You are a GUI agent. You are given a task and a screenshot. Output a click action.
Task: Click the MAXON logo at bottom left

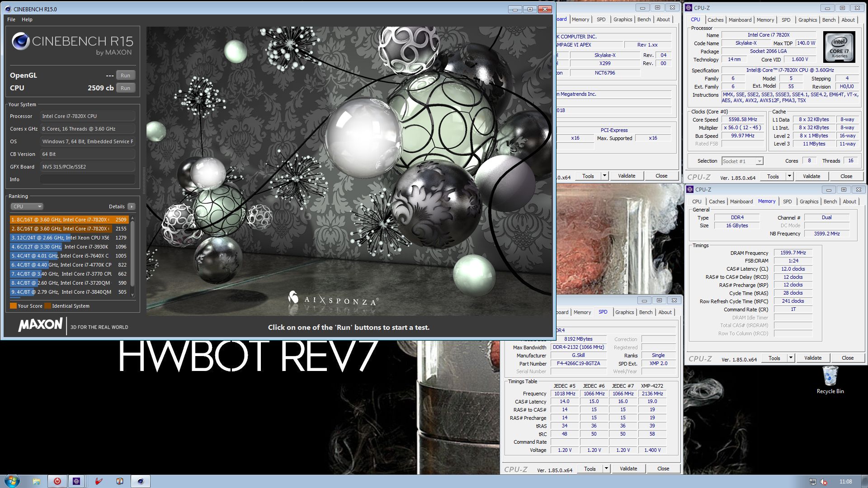40,325
